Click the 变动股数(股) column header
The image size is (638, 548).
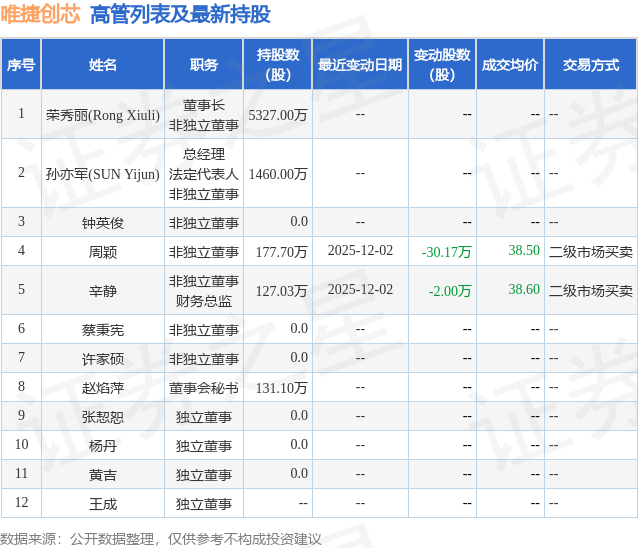[x=442, y=64]
